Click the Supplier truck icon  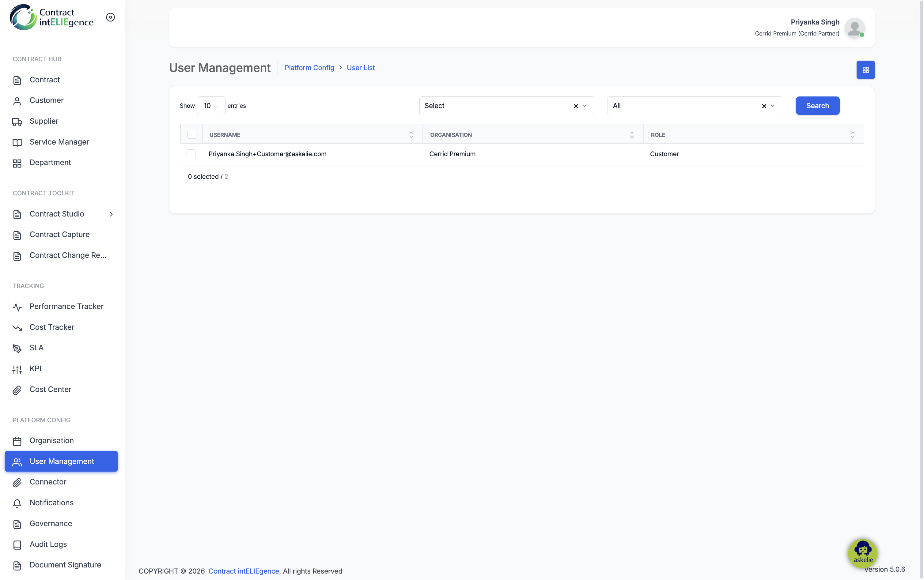[x=17, y=122]
